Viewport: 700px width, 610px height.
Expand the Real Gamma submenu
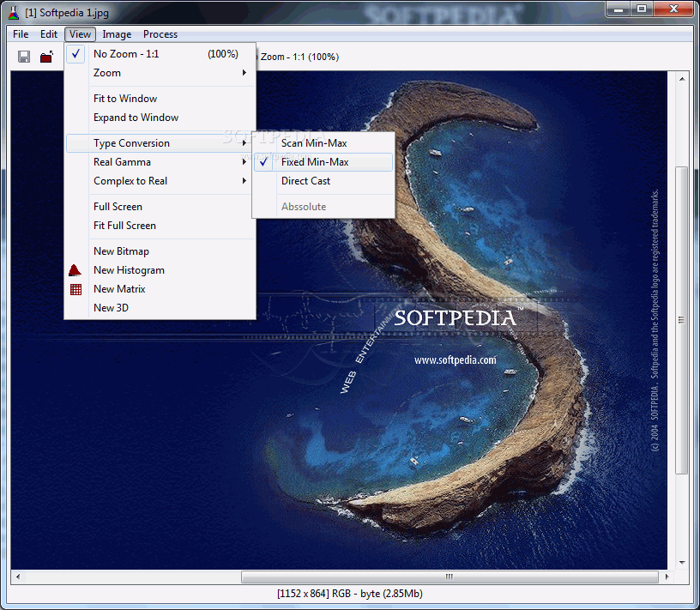pos(160,162)
